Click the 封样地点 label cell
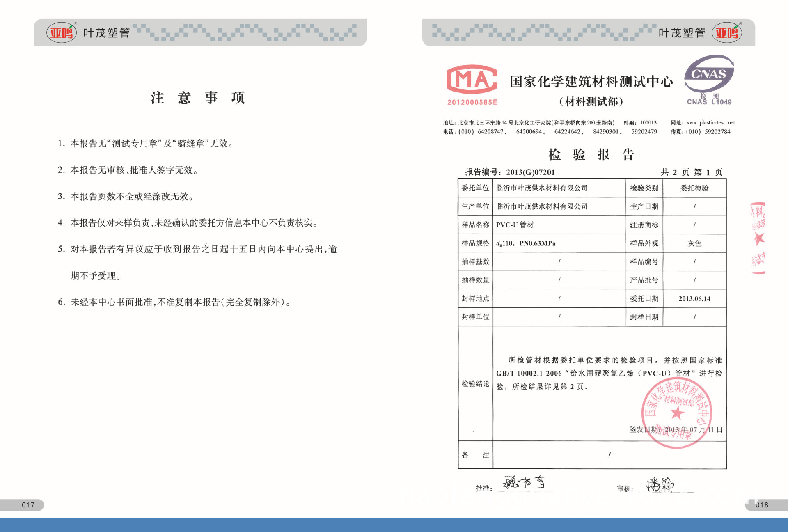788x532 pixels. click(x=475, y=299)
